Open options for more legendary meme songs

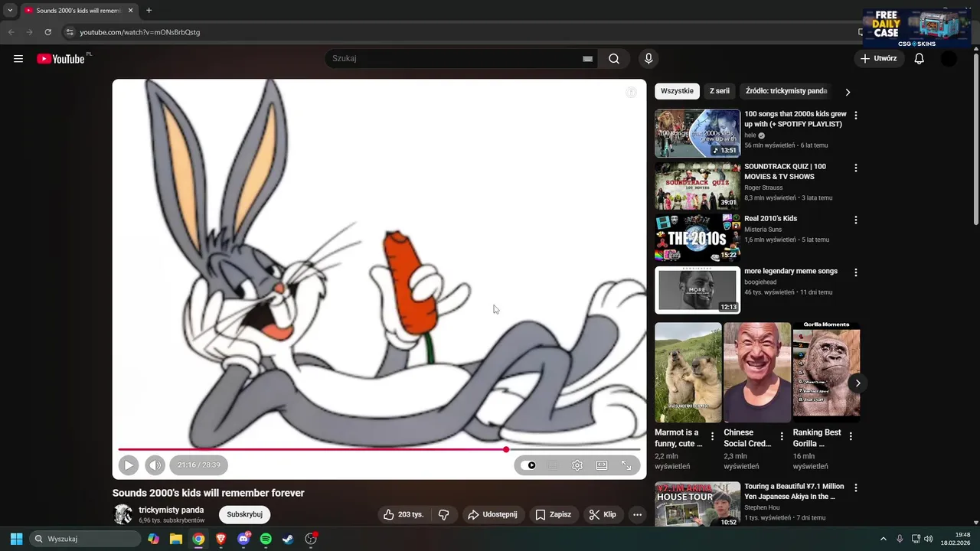856,272
